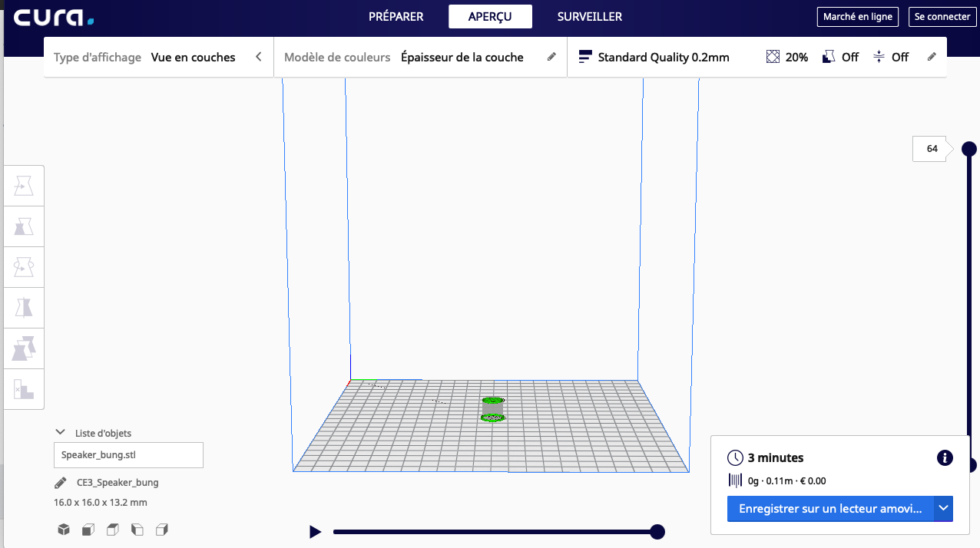Select the Move tool in the left toolbar

(24, 186)
